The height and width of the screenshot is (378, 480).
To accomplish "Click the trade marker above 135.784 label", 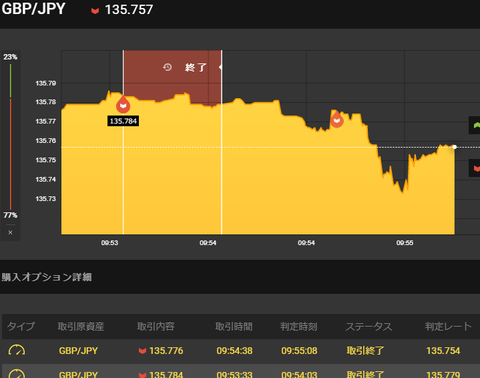I will pyautogui.click(x=123, y=105).
